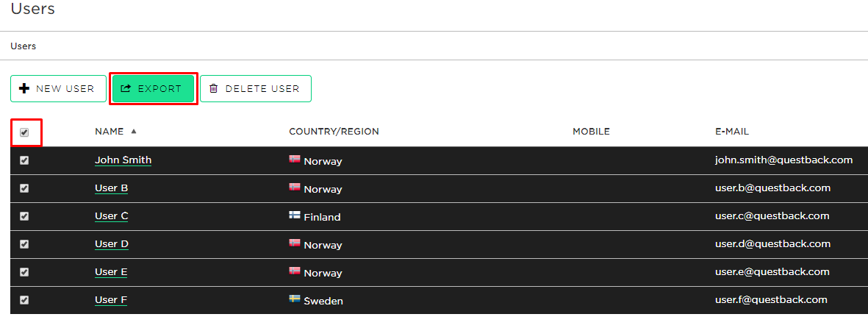Sort by the NAME column header
This screenshot has width=868, height=328.
[109, 132]
